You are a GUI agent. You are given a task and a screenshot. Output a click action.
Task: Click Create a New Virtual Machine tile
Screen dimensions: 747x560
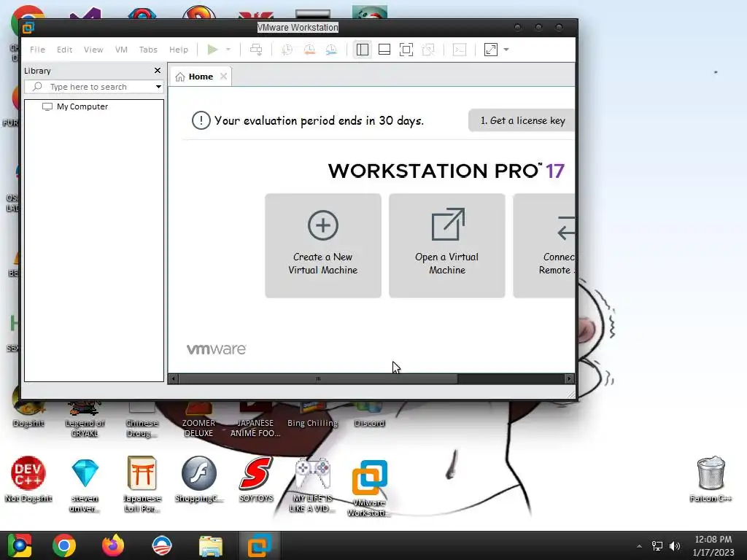coord(323,246)
